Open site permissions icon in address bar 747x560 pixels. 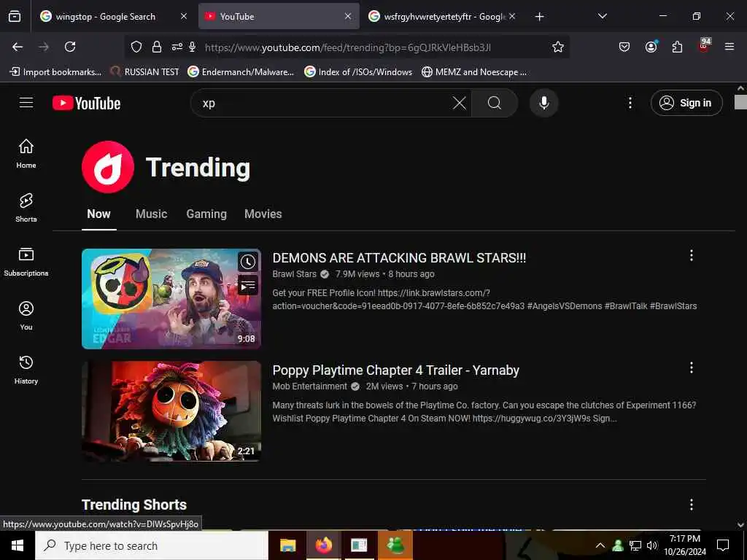(x=177, y=47)
